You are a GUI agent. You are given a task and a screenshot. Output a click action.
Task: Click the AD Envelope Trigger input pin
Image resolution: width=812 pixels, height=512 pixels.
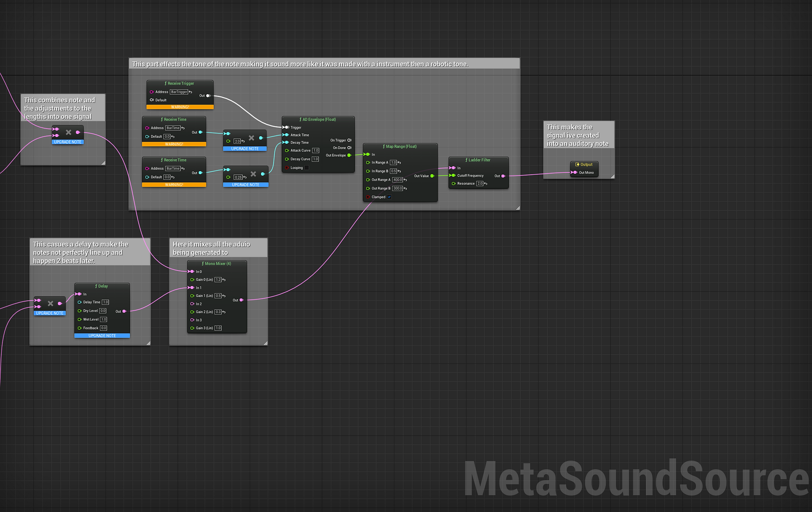[286, 127]
